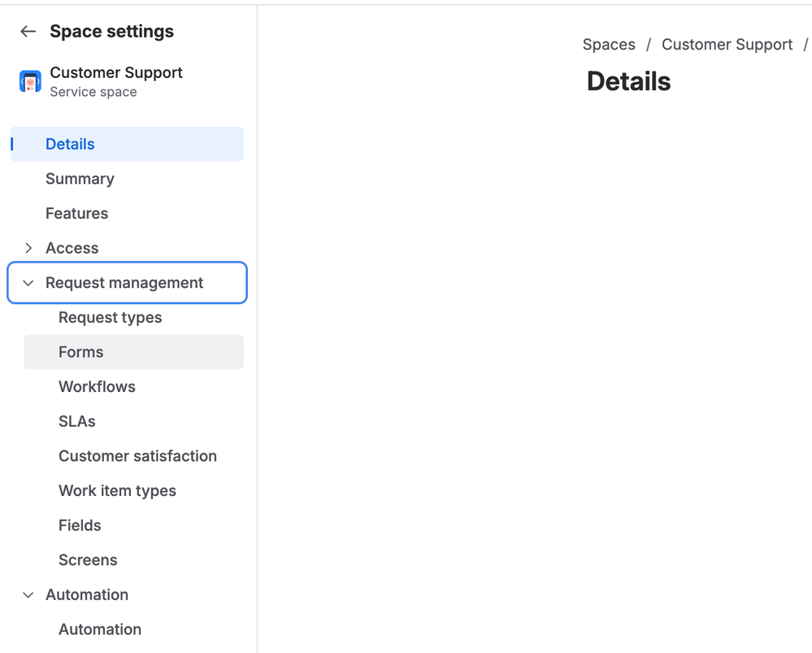Click the back arrow beside Space settings
The width and height of the screenshot is (812, 653).
click(x=28, y=32)
